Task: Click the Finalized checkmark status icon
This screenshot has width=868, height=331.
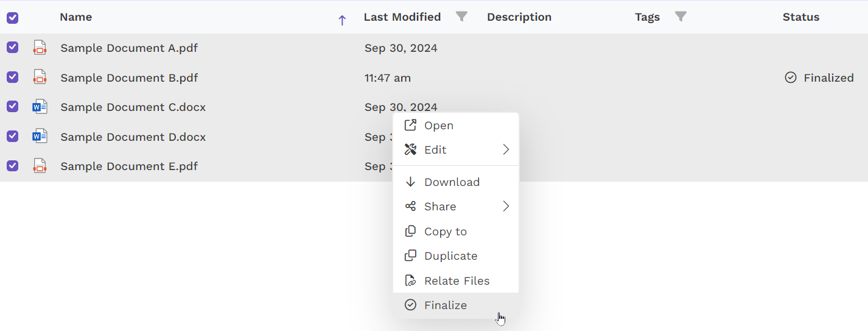Action: tap(791, 77)
